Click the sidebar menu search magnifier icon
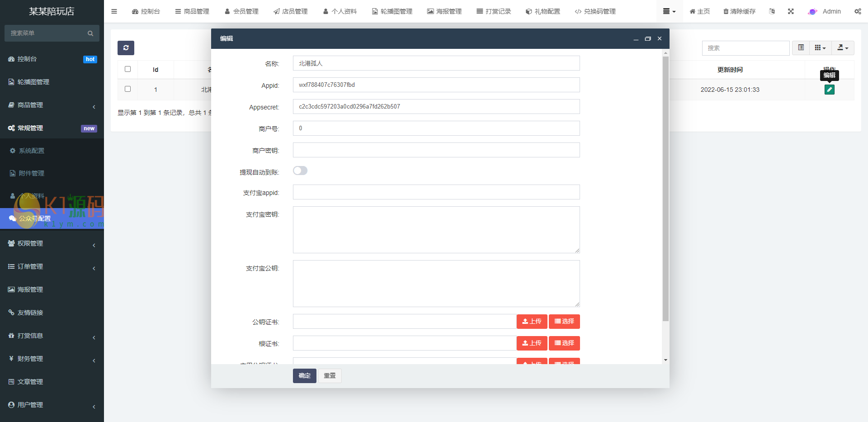The width and height of the screenshot is (868, 422). (x=90, y=33)
